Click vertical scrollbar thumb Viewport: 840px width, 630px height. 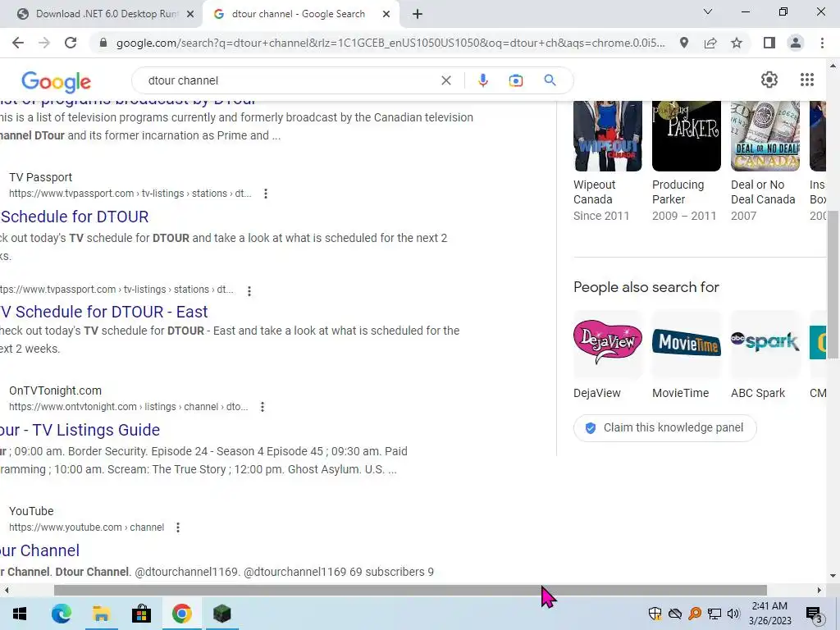pyautogui.click(x=833, y=284)
